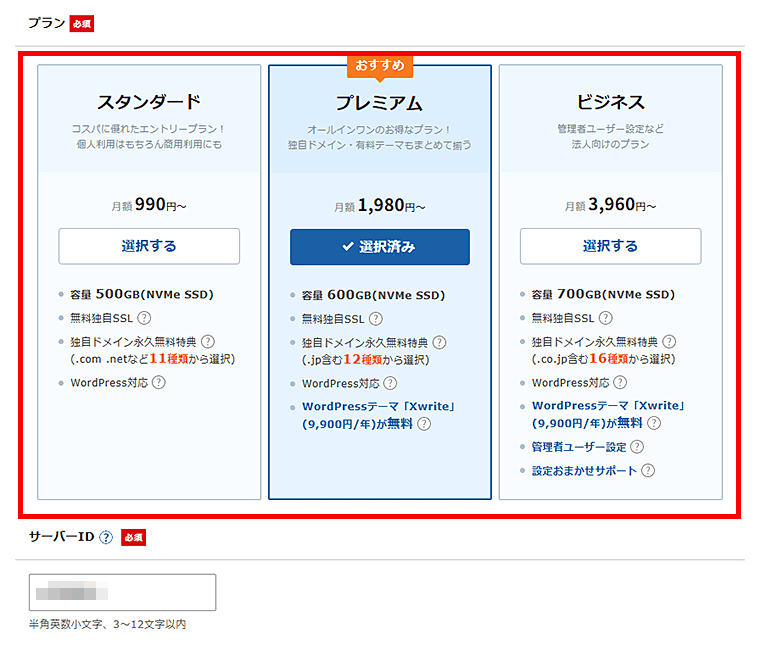Click the help icon next to サーバーID
The height and width of the screenshot is (645, 760).
tap(106, 537)
